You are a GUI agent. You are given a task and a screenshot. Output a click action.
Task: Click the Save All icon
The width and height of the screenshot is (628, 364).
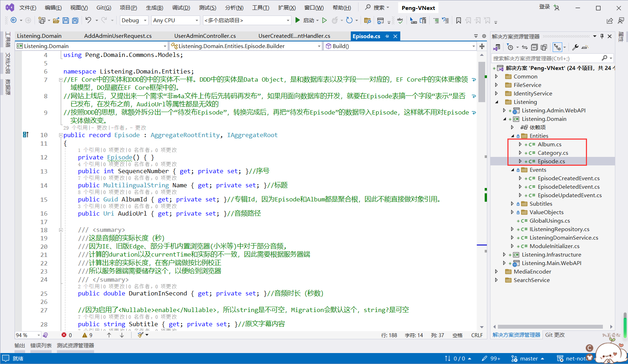pyautogui.click(x=75, y=20)
